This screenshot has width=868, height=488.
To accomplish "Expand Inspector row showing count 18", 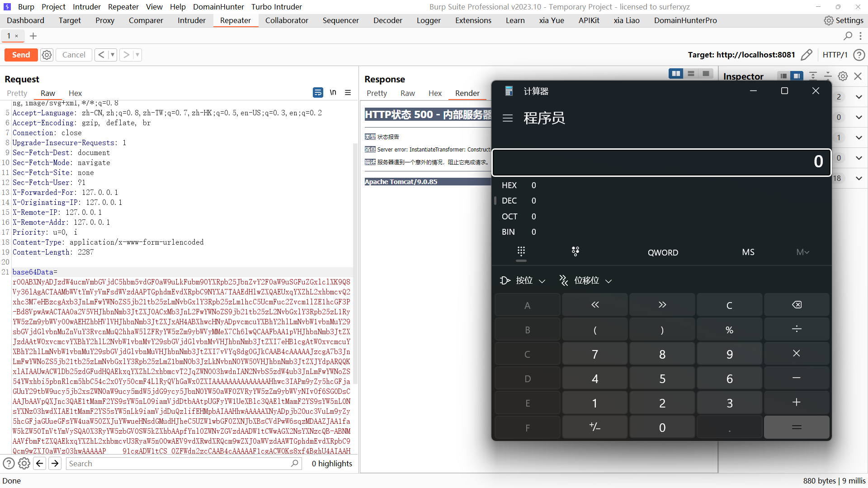I will tap(859, 178).
